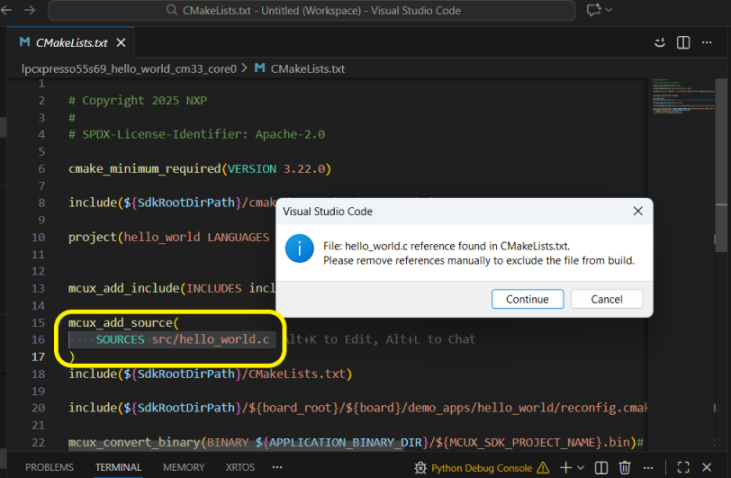Open launch profile dropdown next to plus
This screenshot has width=731, height=478.
[581, 467]
